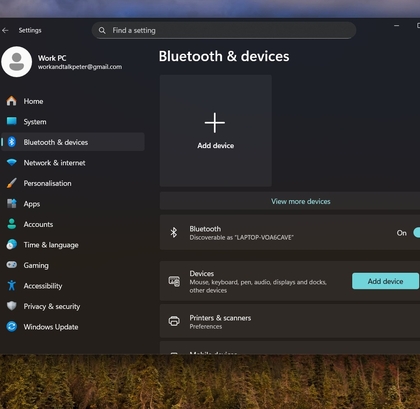The image size is (420, 409).
Task: Open Accessibility via its figure icon
Action: (12, 285)
